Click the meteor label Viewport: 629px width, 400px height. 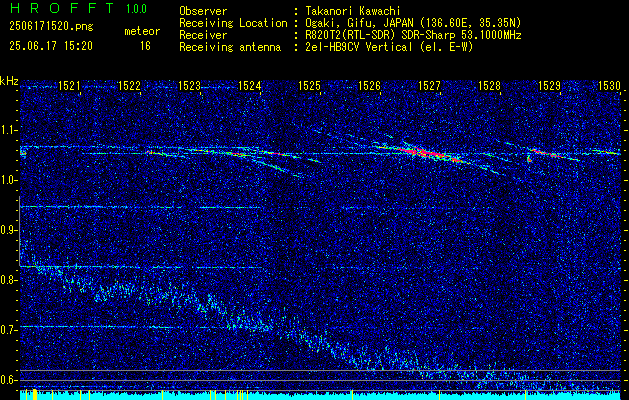142,31
